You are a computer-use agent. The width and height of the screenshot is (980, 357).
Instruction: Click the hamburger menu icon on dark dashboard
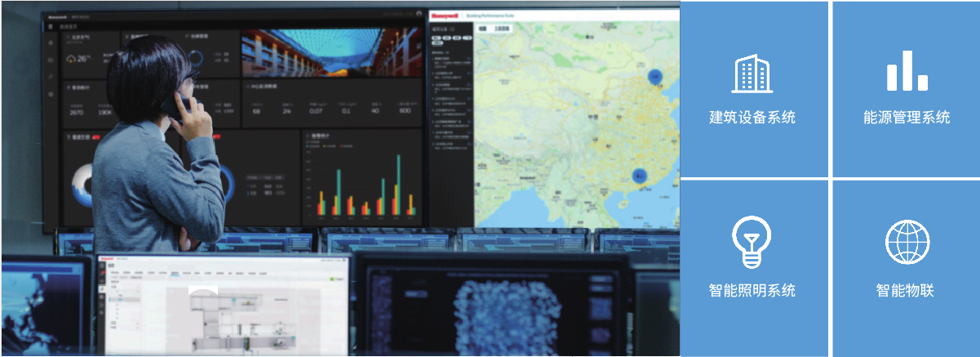pyautogui.click(x=51, y=26)
